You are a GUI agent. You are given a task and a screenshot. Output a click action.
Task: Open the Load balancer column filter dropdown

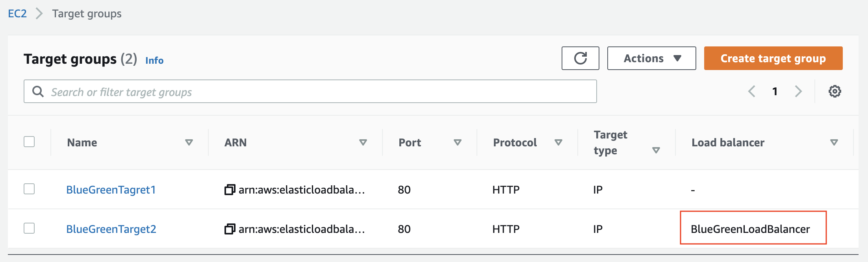pyautogui.click(x=834, y=142)
